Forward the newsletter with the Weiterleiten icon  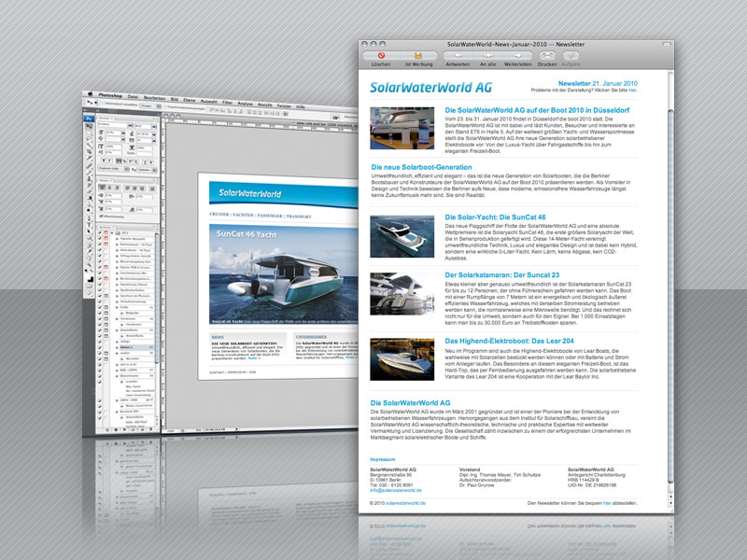click(x=518, y=56)
